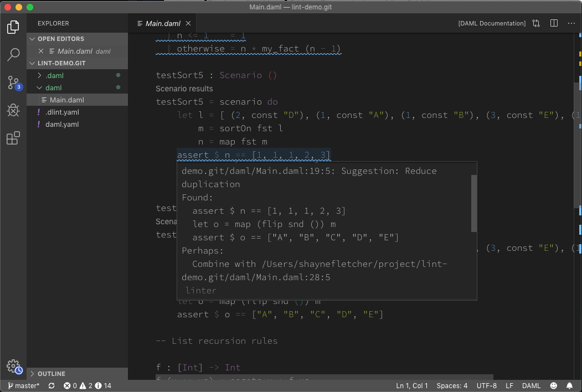Click the 'Found:' text in hover popup
This screenshot has width=582, height=392.
click(x=197, y=198)
